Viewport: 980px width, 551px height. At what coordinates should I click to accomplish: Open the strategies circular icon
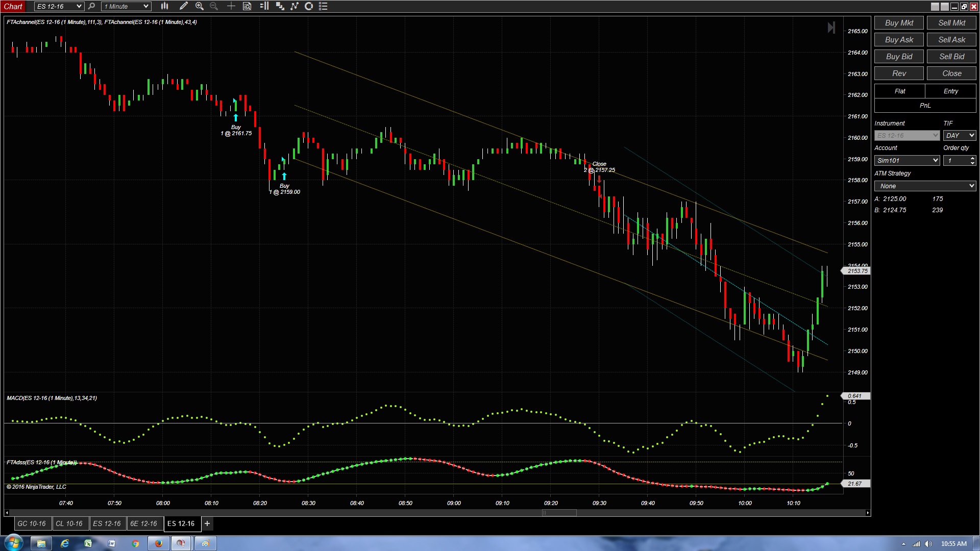(x=309, y=6)
